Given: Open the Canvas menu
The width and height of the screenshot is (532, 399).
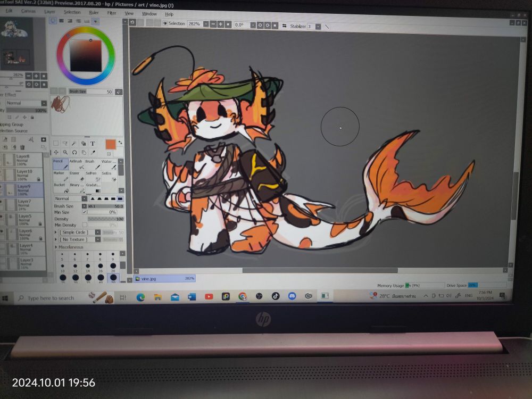Looking at the screenshot, I should coord(28,11).
